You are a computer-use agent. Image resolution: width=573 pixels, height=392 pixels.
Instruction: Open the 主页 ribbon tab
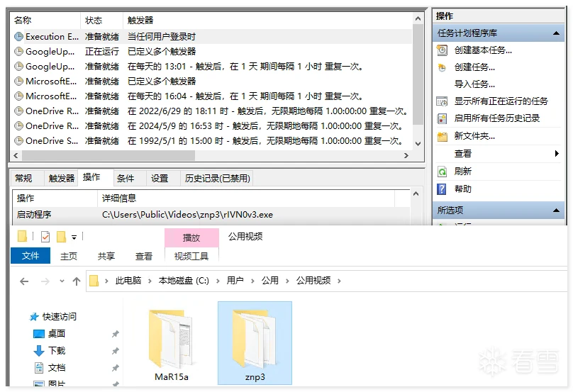coord(69,256)
